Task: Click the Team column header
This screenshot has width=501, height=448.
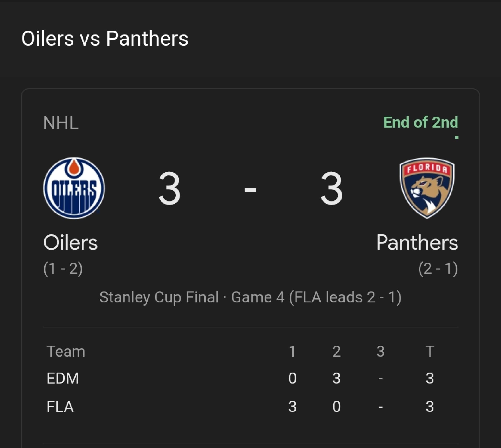Action: (x=66, y=351)
